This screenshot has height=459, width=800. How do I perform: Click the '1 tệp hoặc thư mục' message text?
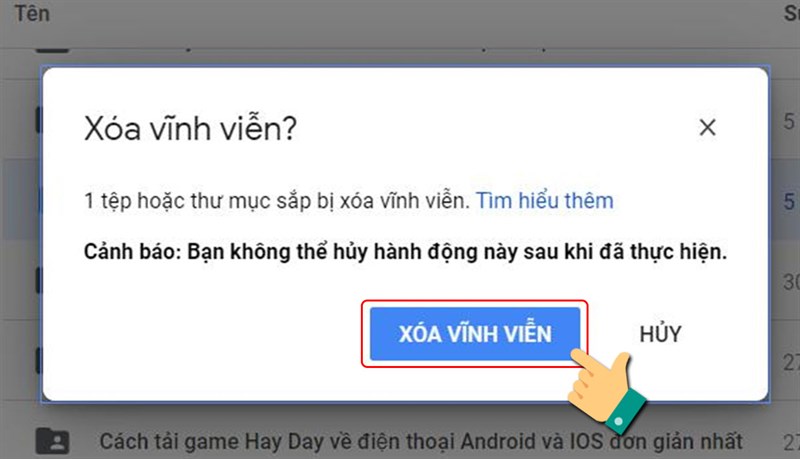pos(277,201)
